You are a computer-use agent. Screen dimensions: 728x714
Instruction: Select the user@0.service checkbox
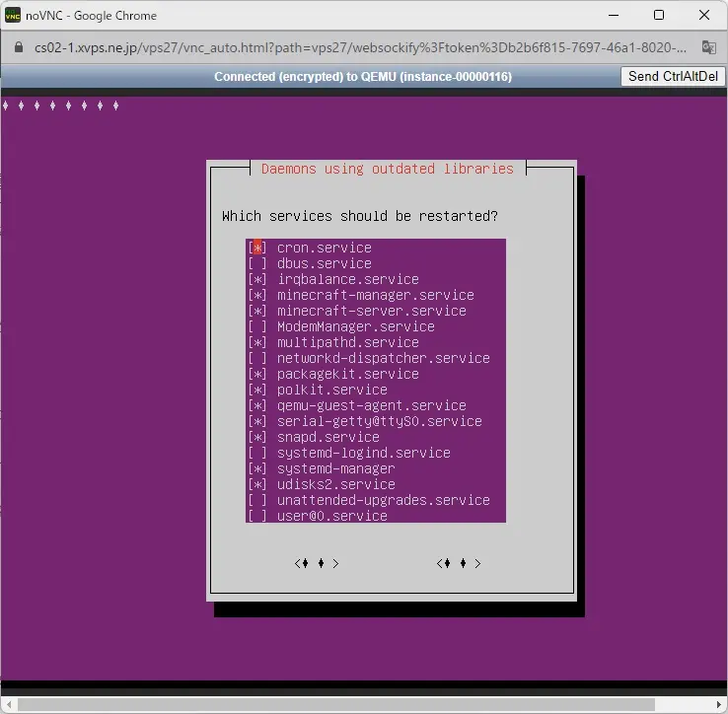click(x=257, y=516)
